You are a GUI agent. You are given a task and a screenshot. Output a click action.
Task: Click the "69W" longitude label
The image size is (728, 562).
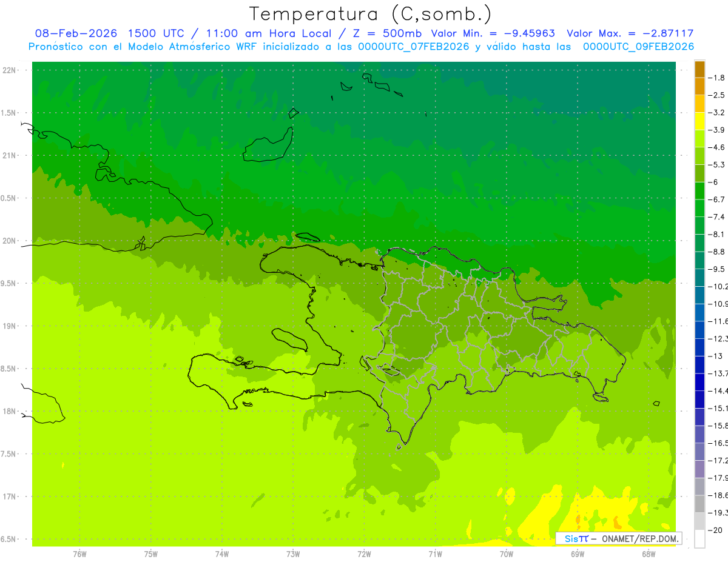pos(577,554)
